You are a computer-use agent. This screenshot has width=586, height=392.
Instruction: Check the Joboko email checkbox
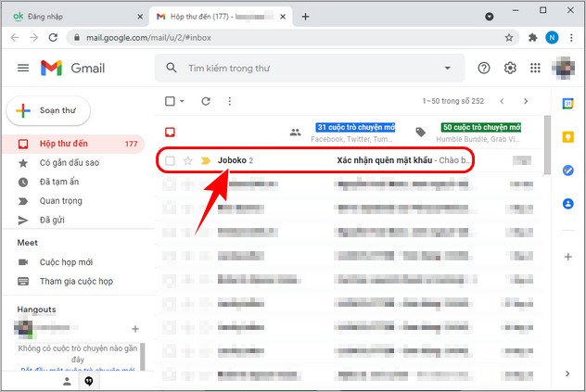170,160
